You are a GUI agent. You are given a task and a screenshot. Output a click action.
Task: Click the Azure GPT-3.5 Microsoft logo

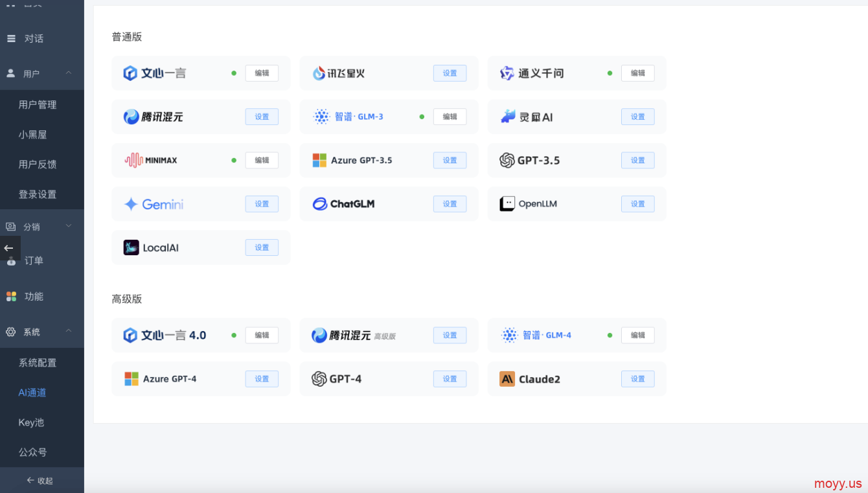coord(319,160)
